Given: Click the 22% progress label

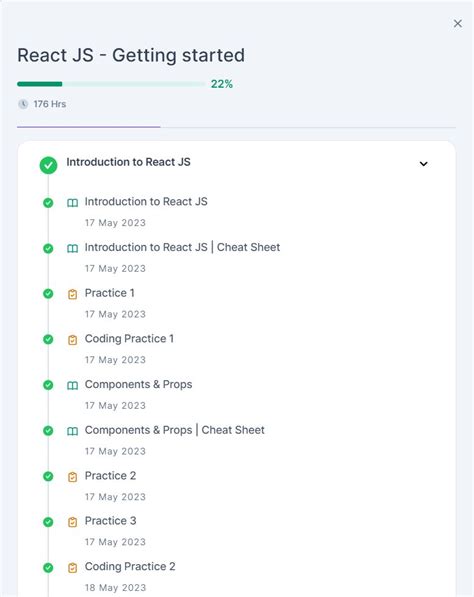Looking at the screenshot, I should pyautogui.click(x=222, y=84).
